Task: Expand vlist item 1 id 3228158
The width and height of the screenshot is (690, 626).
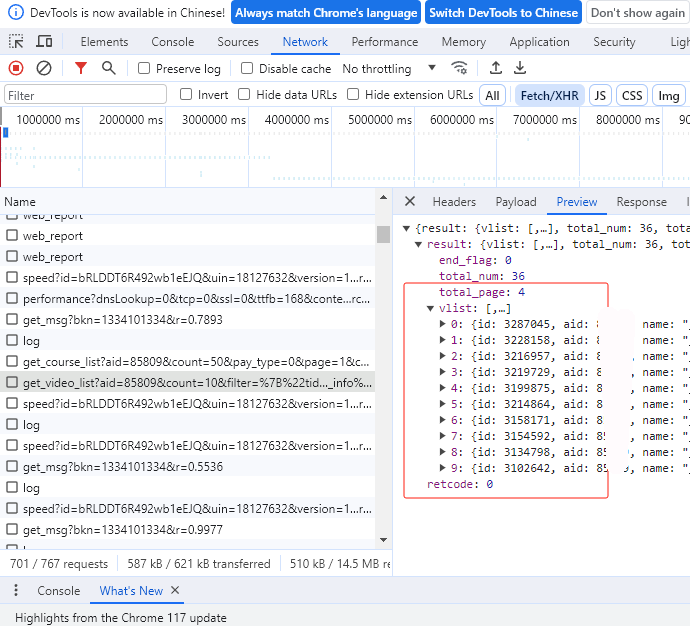Action: coord(443,340)
